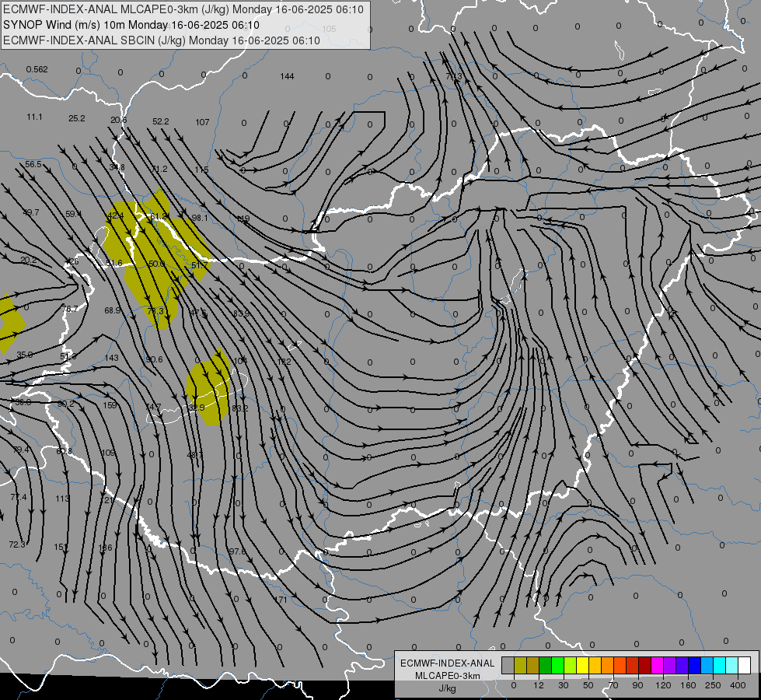Screen dimensions: 761x700
Task: Click the legend unit 'J/kg'
Action: tap(448, 688)
